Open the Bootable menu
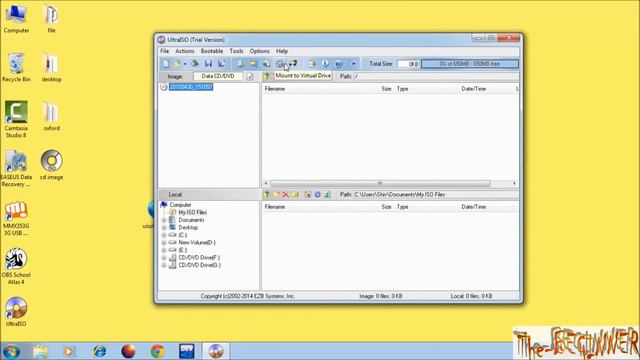The image size is (640, 360). point(212,51)
